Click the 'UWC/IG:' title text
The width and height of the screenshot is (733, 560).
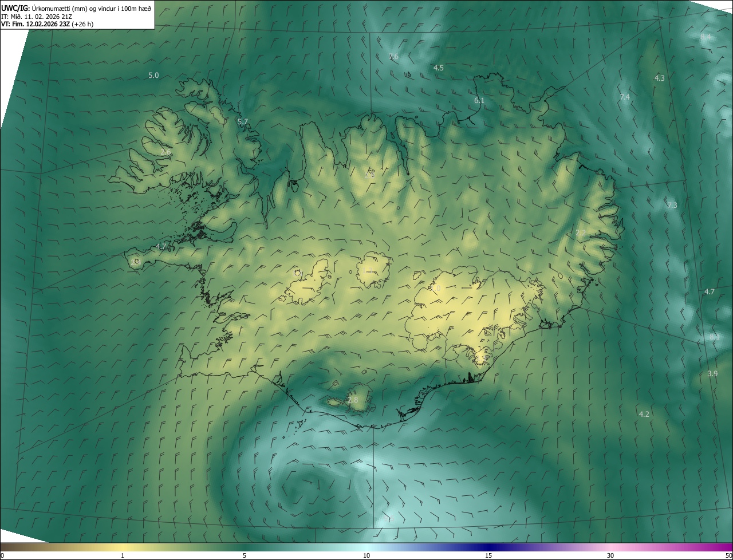pyautogui.click(x=15, y=9)
